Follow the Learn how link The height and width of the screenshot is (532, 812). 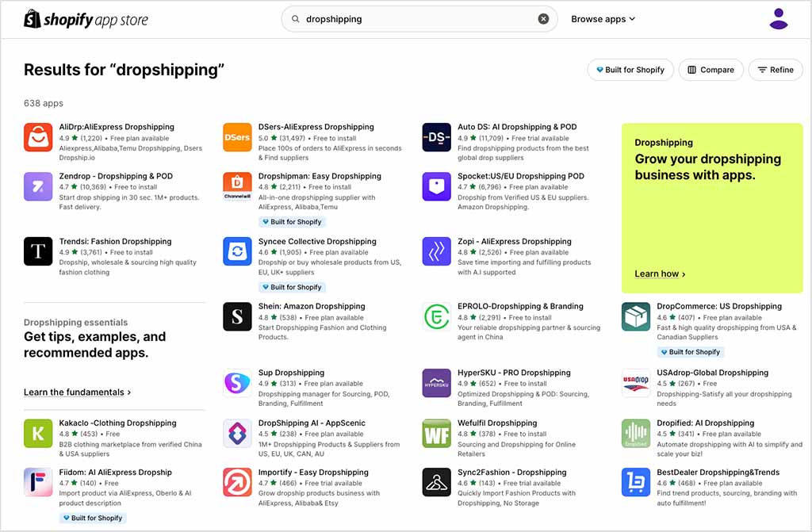click(660, 274)
